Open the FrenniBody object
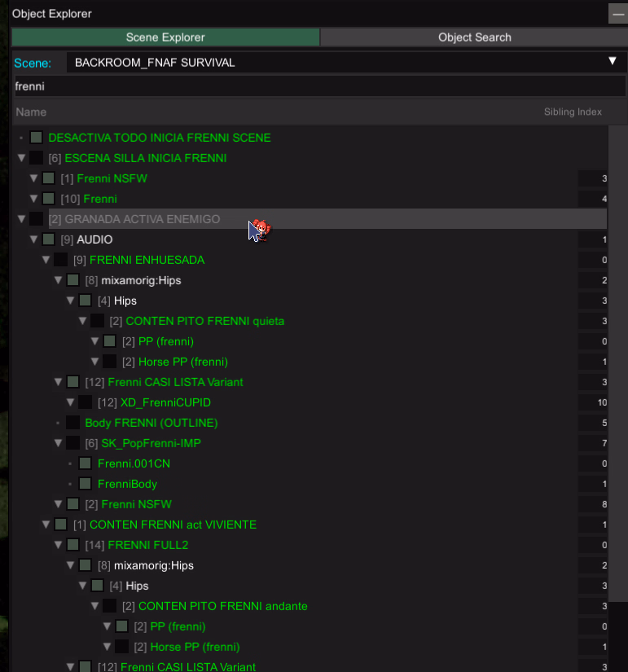The height and width of the screenshot is (672, 628). click(127, 484)
